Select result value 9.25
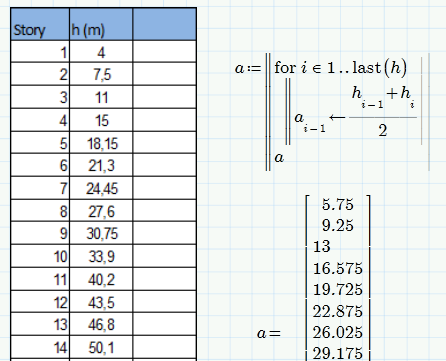 click(x=338, y=226)
